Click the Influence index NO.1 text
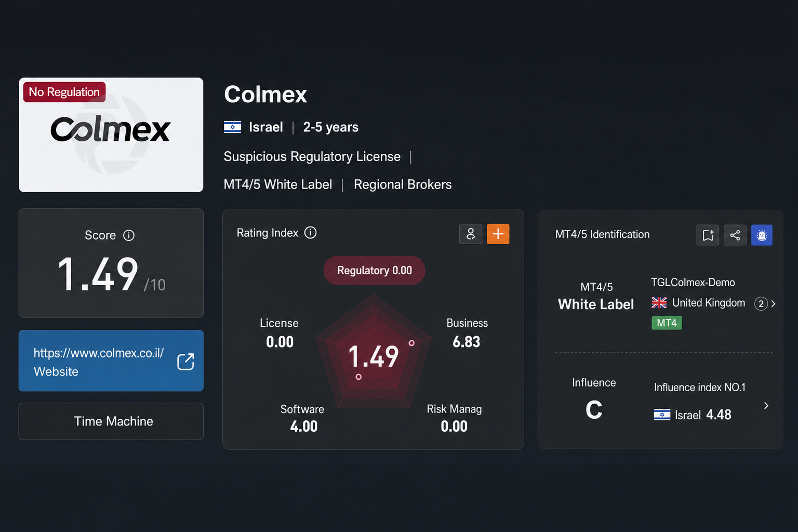 click(x=700, y=388)
